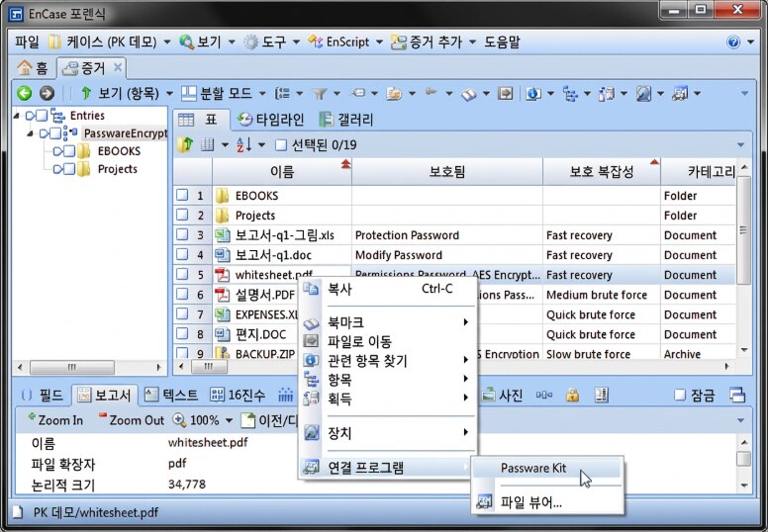Check the box for row 2 Projects
The image size is (768, 532).
(x=182, y=215)
